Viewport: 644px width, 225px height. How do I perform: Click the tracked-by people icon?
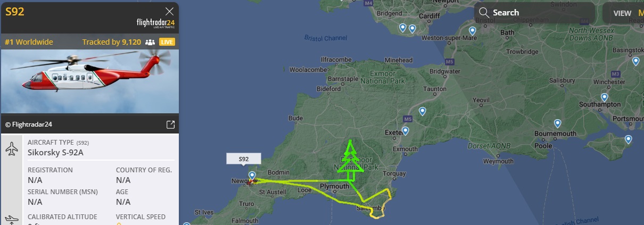[x=150, y=42]
